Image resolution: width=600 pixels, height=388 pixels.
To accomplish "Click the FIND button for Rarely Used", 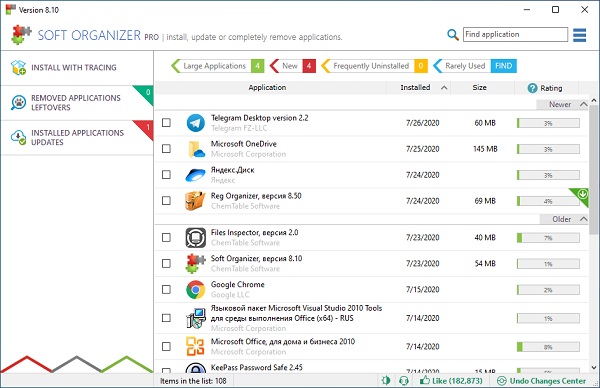I will click(503, 66).
